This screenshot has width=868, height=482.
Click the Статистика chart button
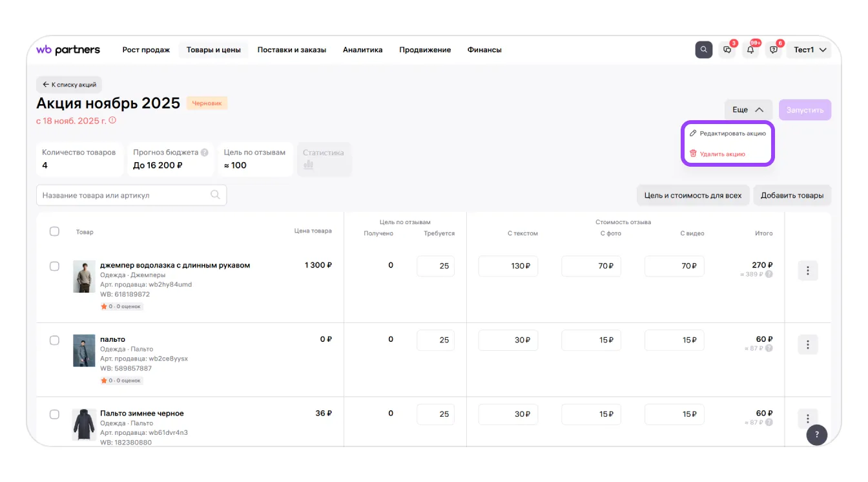pyautogui.click(x=324, y=159)
